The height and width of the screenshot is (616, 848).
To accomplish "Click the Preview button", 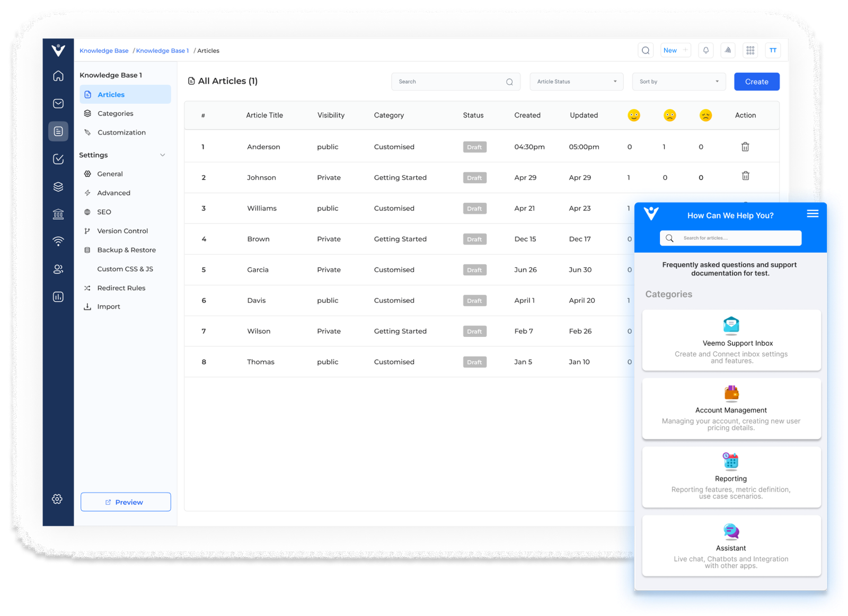I will coord(125,502).
